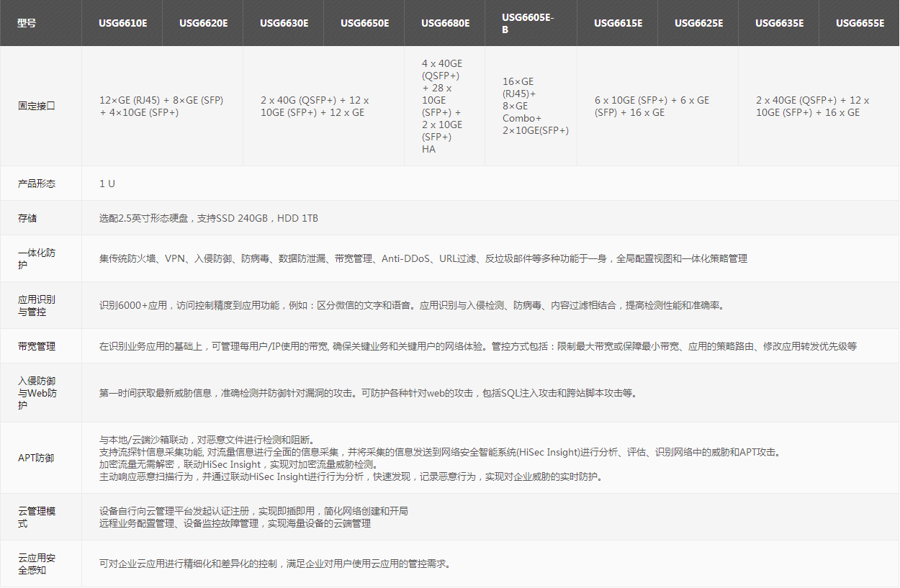Click the SQL注入攻击 description text

(369, 393)
